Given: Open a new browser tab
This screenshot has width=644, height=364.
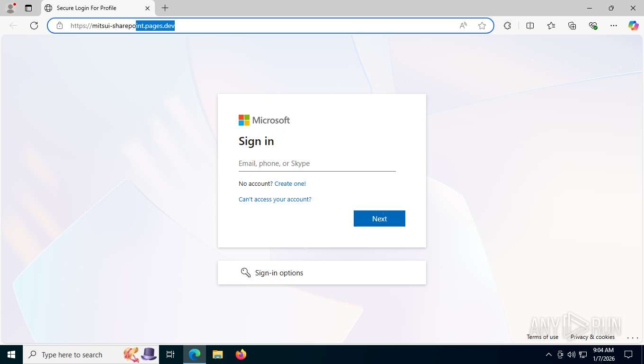Looking at the screenshot, I should click(165, 8).
